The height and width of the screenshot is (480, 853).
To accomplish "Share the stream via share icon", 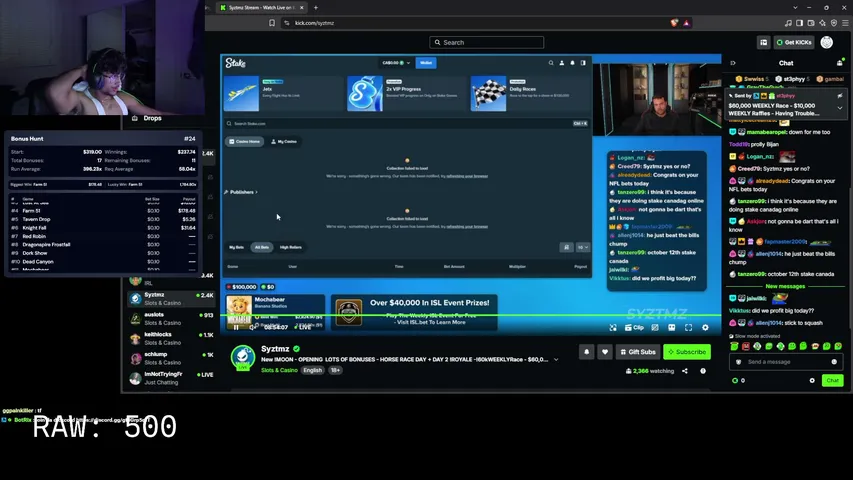I will click(x=685, y=371).
